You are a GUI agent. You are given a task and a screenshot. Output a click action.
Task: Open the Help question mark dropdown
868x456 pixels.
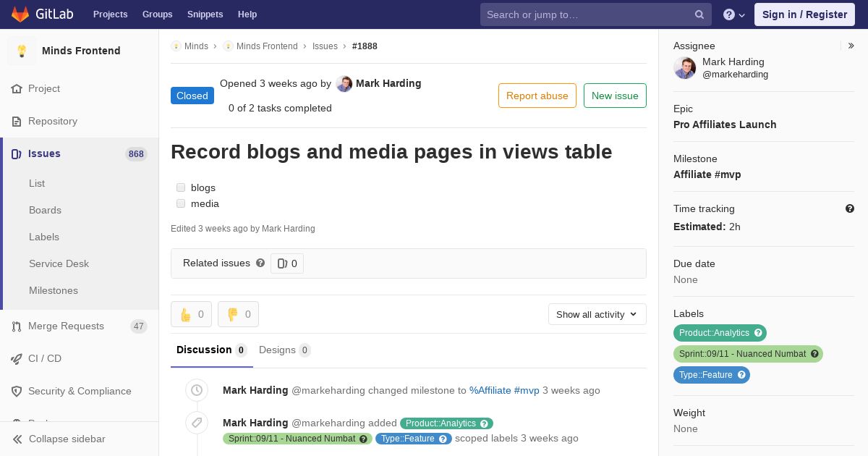point(733,14)
